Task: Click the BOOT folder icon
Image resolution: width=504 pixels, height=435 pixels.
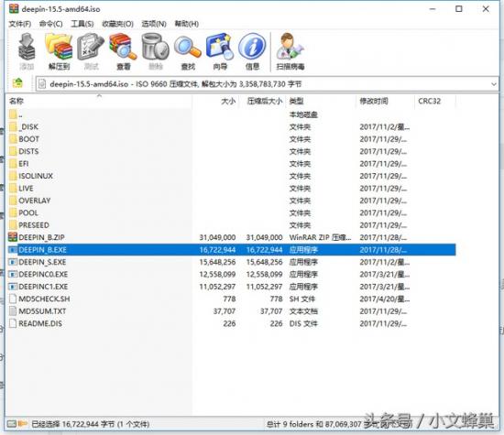Action: coord(13,139)
